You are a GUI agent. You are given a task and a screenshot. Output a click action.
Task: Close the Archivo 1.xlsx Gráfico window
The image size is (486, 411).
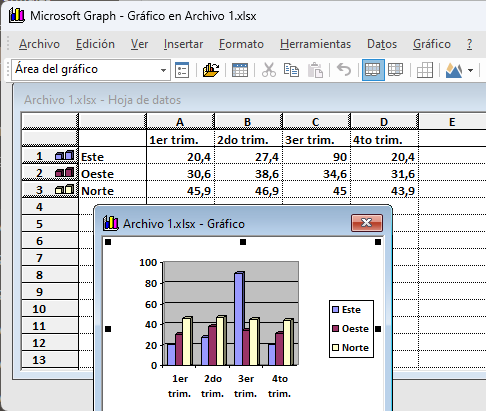tap(367, 223)
